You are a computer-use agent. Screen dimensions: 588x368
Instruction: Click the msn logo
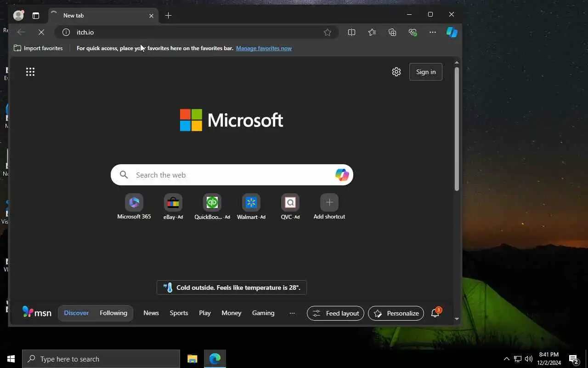(x=37, y=312)
